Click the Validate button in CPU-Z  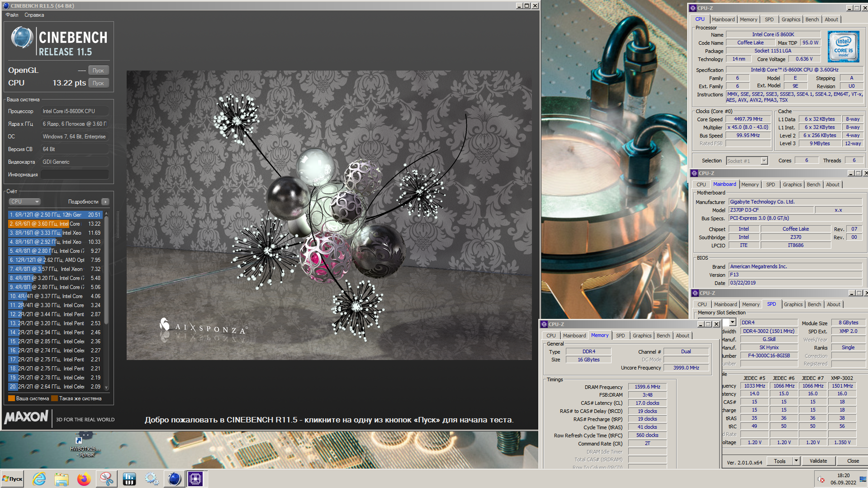click(x=818, y=461)
